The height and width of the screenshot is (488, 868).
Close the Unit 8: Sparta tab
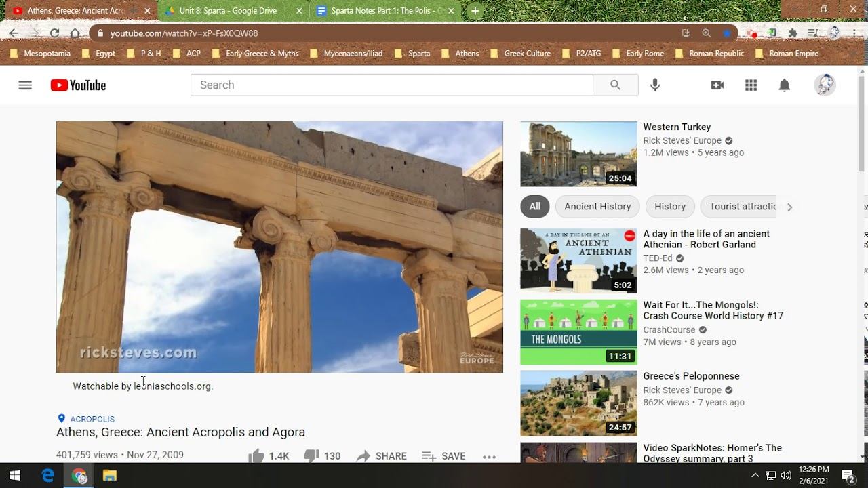tap(299, 11)
